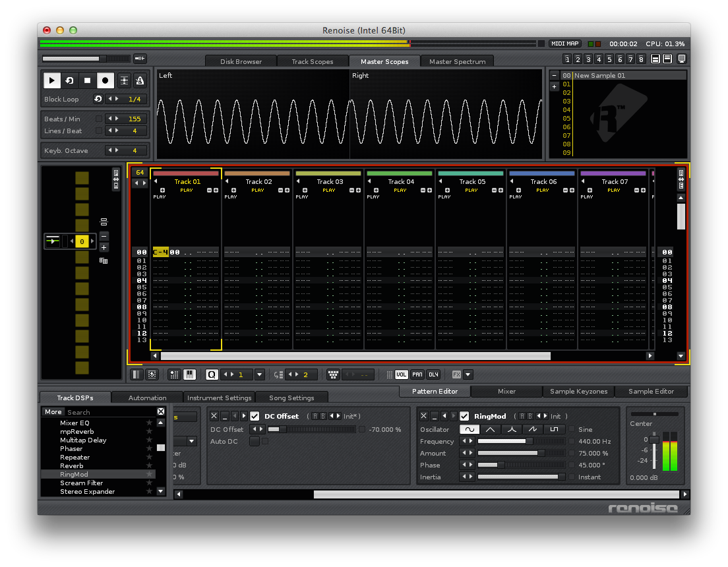This screenshot has width=728, height=567.
Task: Click the More button in DSP list
Action: (x=53, y=412)
